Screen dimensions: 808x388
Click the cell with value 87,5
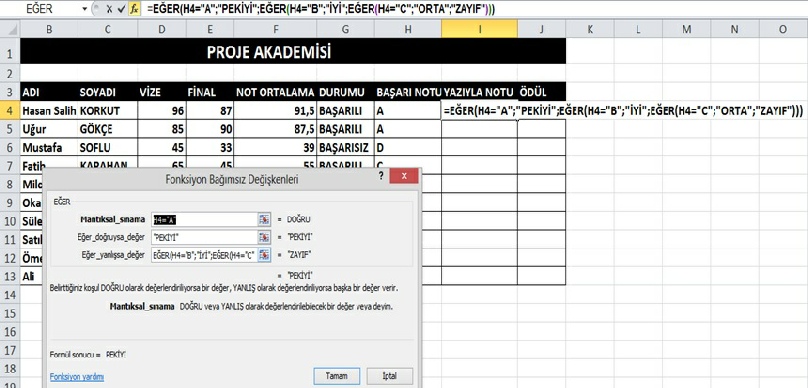point(276,129)
